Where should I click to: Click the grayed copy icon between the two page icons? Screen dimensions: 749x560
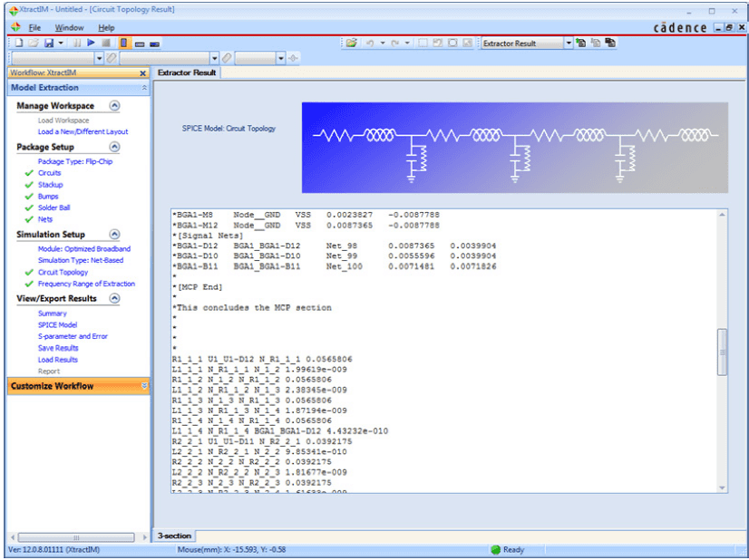[596, 43]
